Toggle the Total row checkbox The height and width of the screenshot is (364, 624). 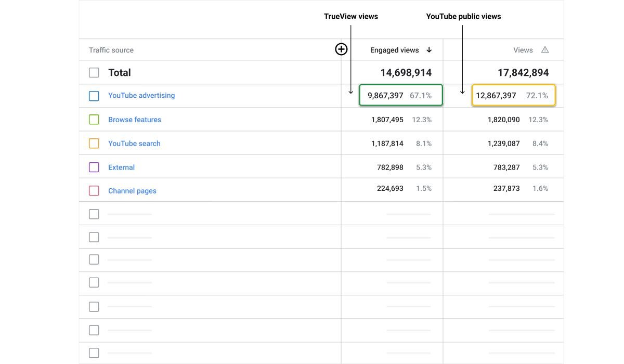pos(94,73)
